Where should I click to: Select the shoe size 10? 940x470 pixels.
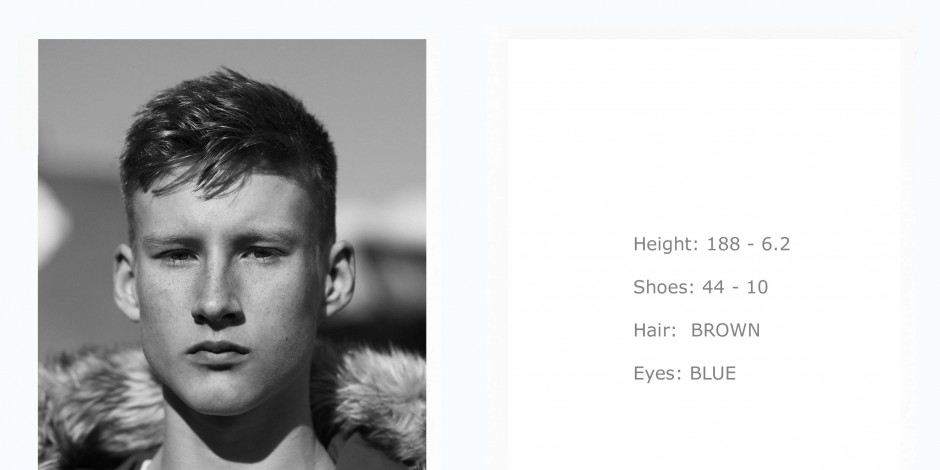[x=757, y=287]
